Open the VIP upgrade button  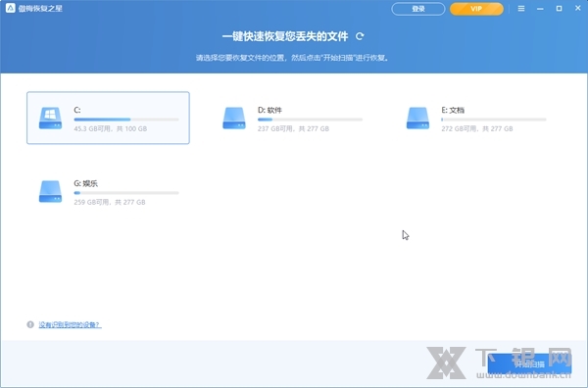click(x=476, y=9)
